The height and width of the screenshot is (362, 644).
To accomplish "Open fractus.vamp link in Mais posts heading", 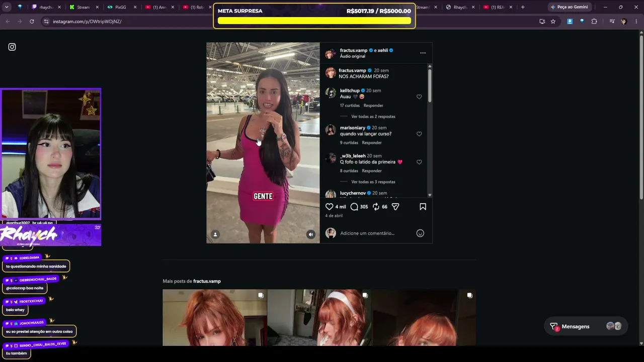I will tap(207, 281).
